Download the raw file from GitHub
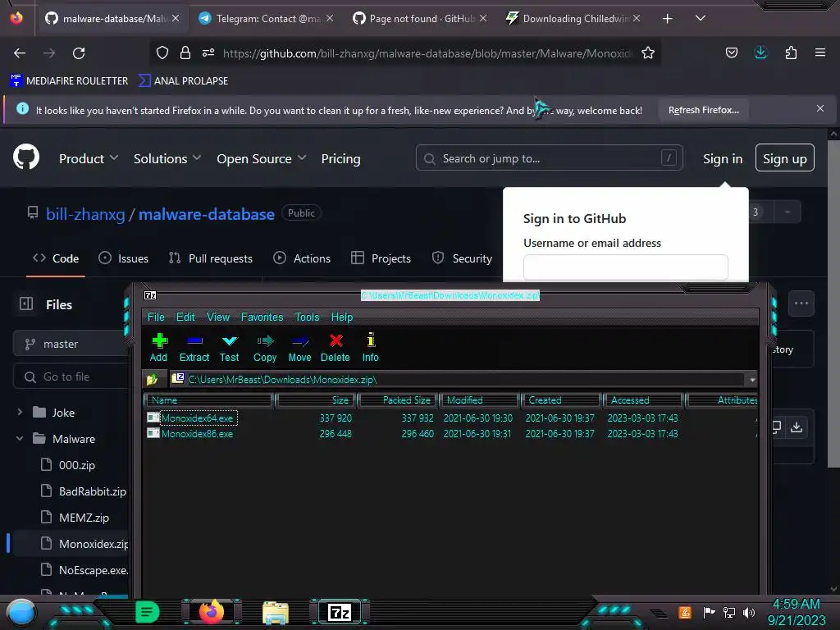This screenshot has height=630, width=840. 797,427
